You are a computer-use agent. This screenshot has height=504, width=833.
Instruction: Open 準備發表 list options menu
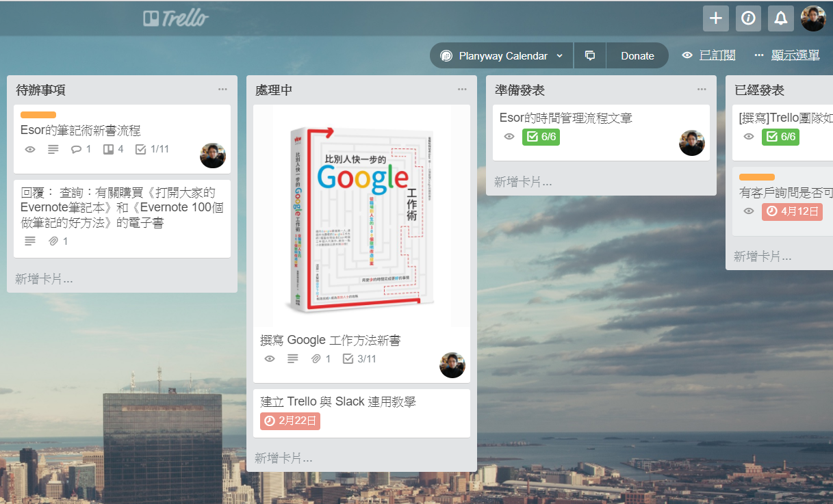click(702, 90)
